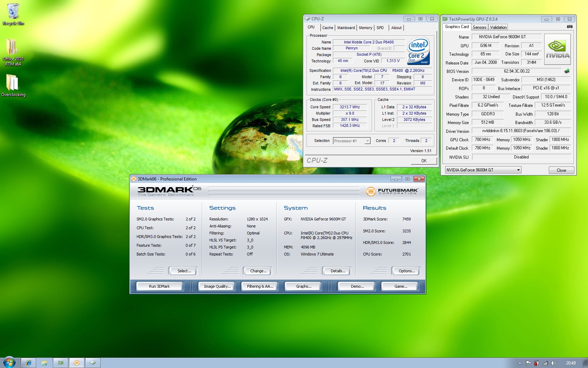
Task: Click OK in the CPU-Z window
Action: pyautogui.click(x=424, y=161)
